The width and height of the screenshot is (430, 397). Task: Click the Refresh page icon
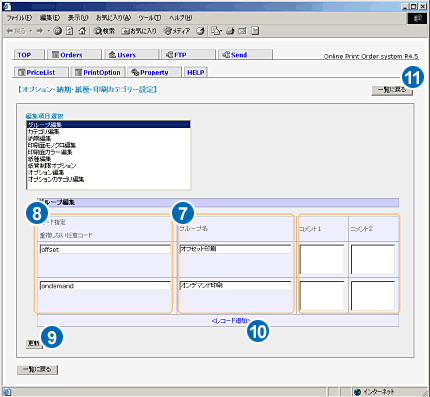coord(69,31)
